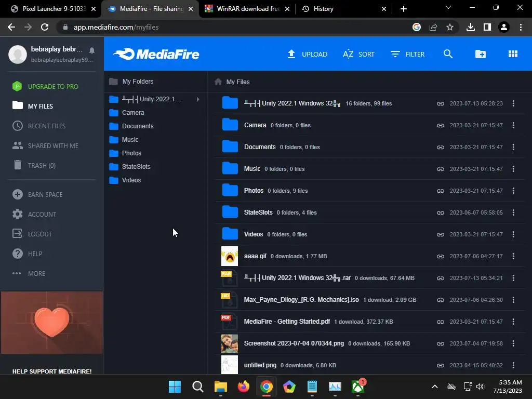Copy share link for aaaa.gif
532x399 pixels.
tap(441, 257)
